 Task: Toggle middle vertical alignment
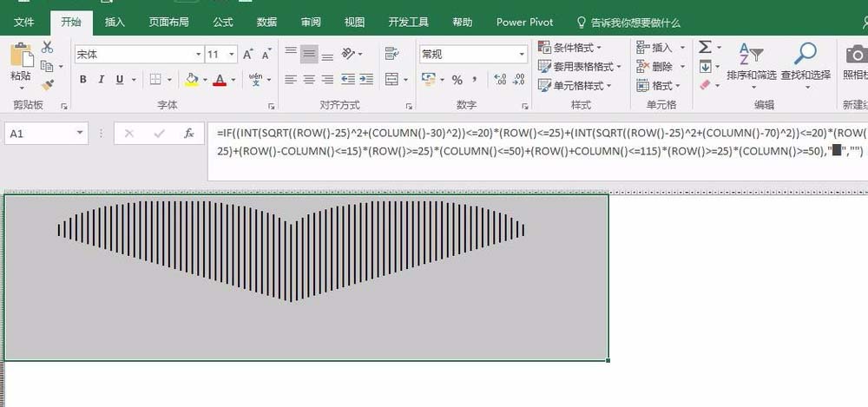pos(310,54)
